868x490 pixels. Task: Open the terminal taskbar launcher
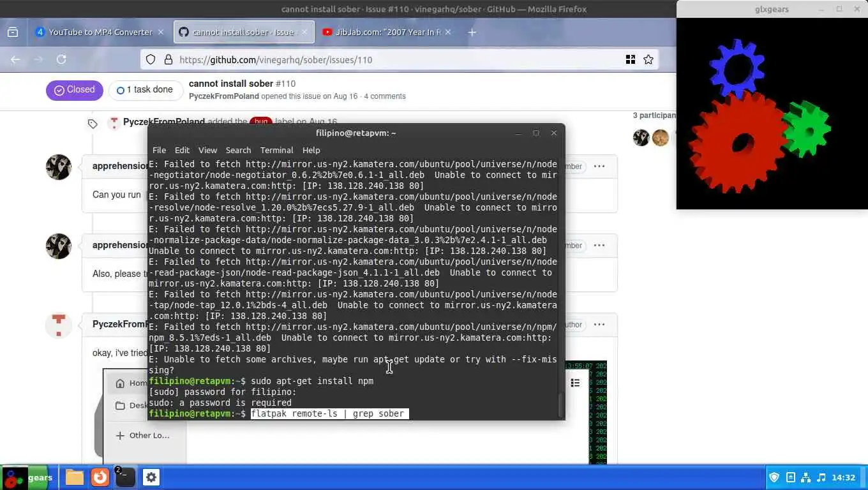(125, 477)
